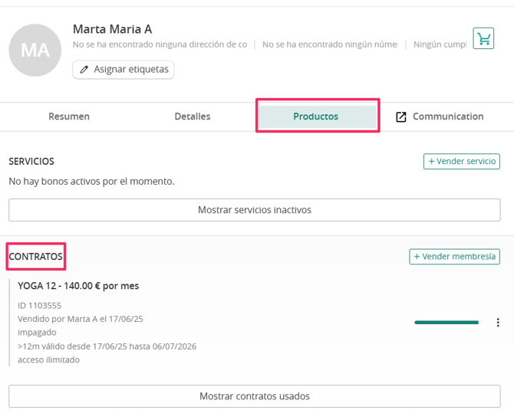This screenshot has height=420, width=514.
Task: Expand Mostrar servicios inactivos
Action: 255,210
